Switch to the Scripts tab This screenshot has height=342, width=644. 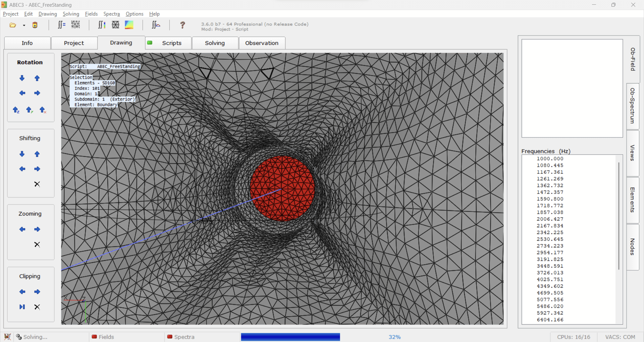coord(168,43)
